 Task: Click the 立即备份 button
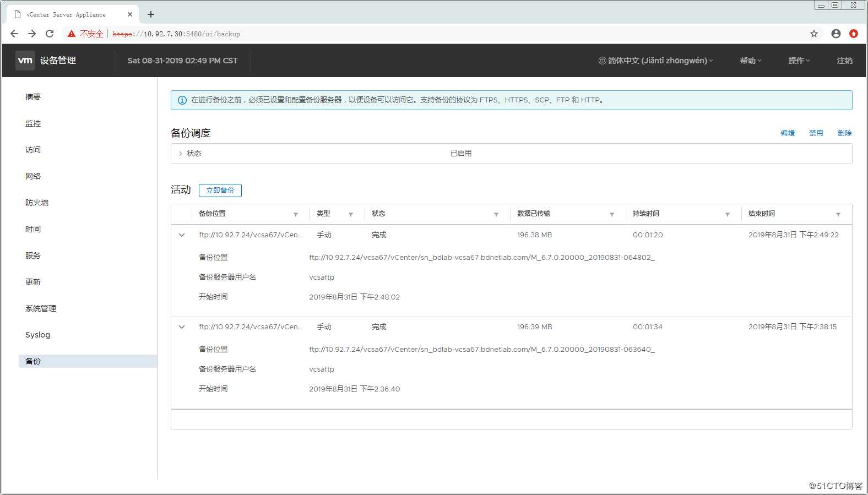pyautogui.click(x=220, y=191)
